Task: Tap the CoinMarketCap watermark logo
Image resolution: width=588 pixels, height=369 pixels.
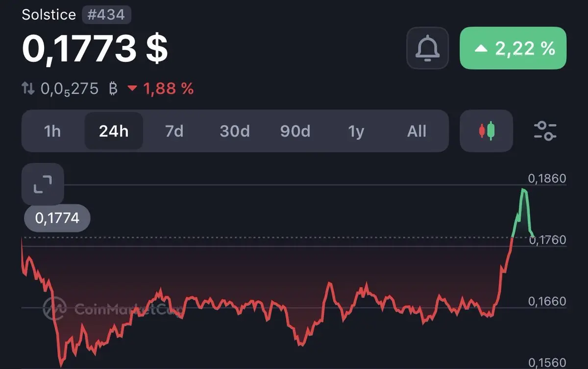Action: tap(113, 308)
